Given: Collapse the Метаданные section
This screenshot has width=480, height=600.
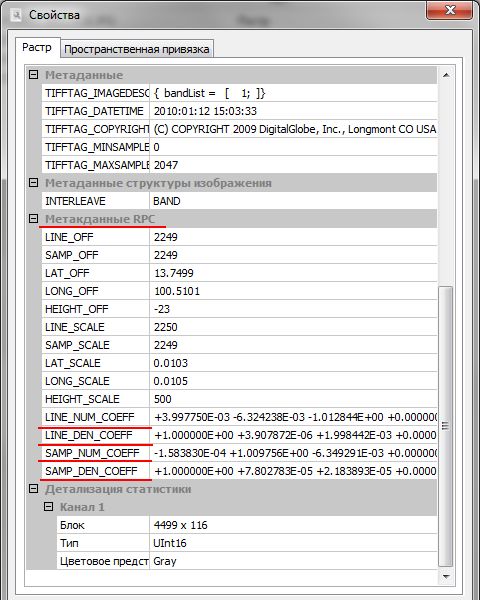Looking at the screenshot, I should pos(34,75).
